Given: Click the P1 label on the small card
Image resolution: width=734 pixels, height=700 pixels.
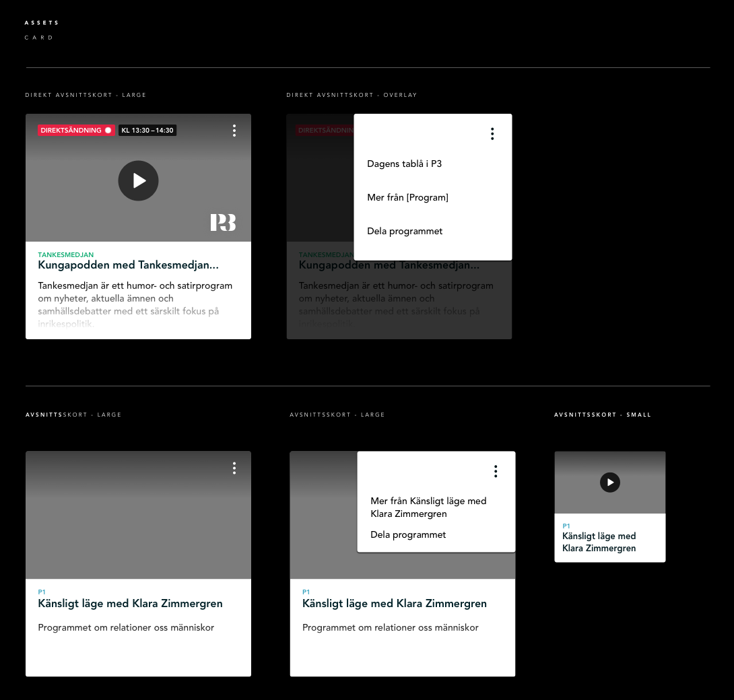Looking at the screenshot, I should click(566, 526).
